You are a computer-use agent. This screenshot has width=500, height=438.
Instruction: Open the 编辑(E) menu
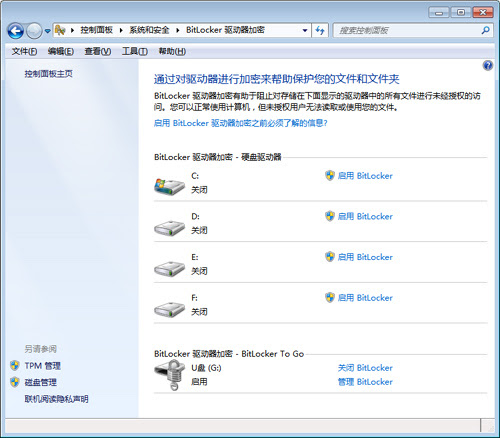[x=61, y=51]
